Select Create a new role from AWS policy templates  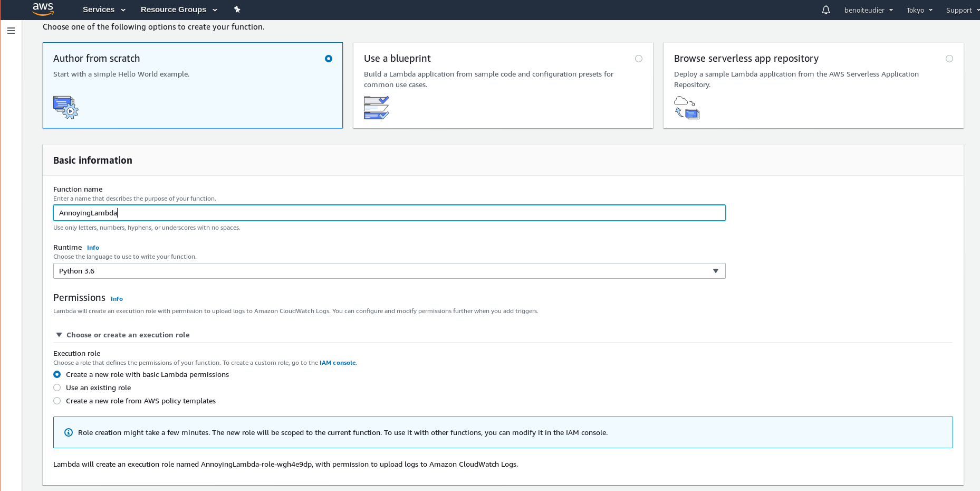(57, 401)
